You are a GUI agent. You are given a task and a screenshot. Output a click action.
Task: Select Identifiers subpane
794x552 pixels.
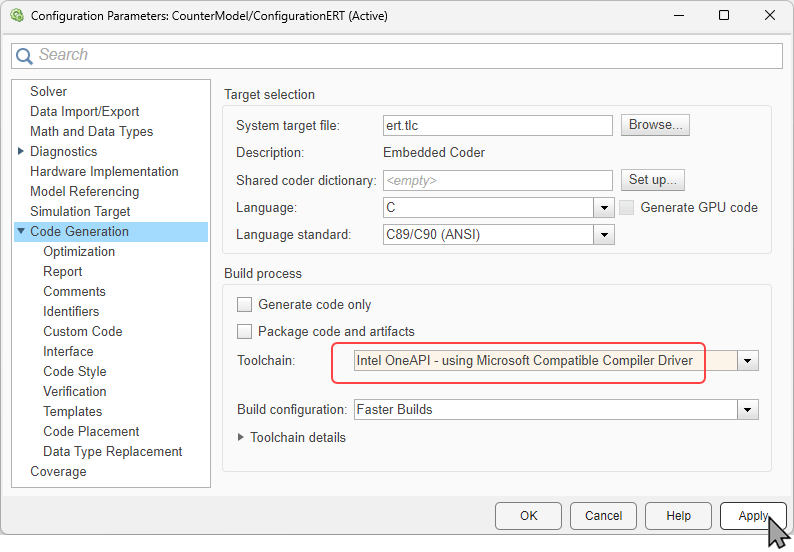pyautogui.click(x=71, y=311)
